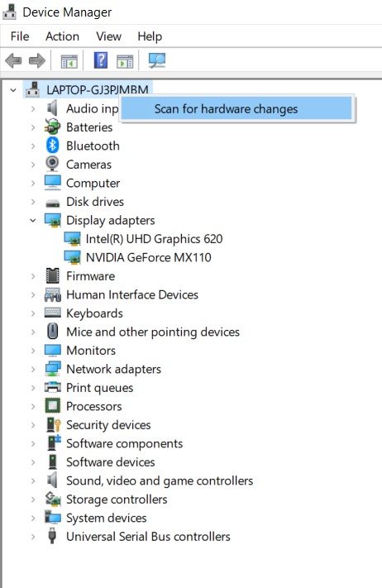This screenshot has height=588, width=382.
Task: Select the Human Interface Devices label
Action: tap(132, 294)
